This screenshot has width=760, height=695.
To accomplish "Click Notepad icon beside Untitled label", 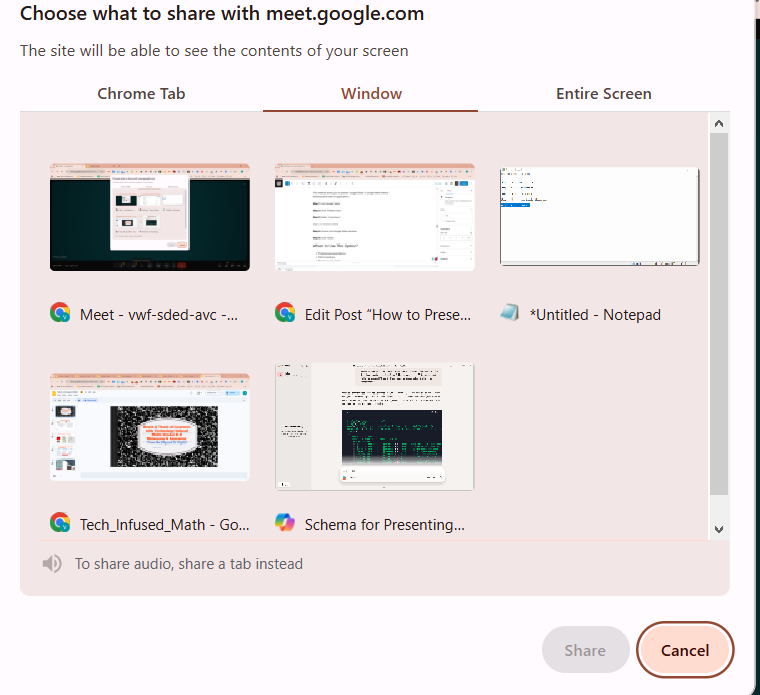I will click(x=510, y=313).
